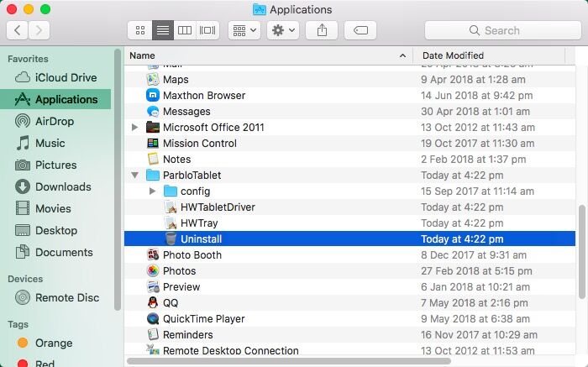The width and height of the screenshot is (588, 367).
Task: Select the Messages app icon
Action: point(153,112)
